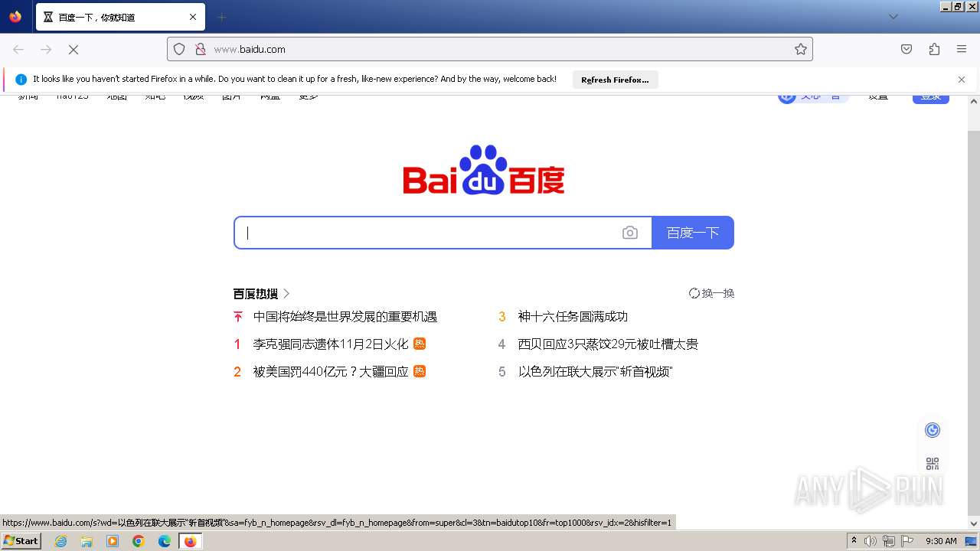Open Firefox application menu

click(962, 49)
